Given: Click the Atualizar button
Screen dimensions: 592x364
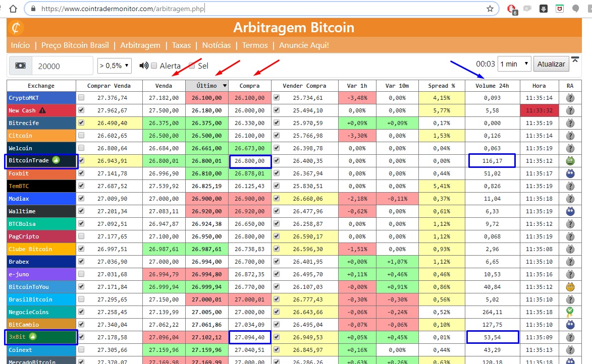Looking at the screenshot, I should [x=551, y=64].
